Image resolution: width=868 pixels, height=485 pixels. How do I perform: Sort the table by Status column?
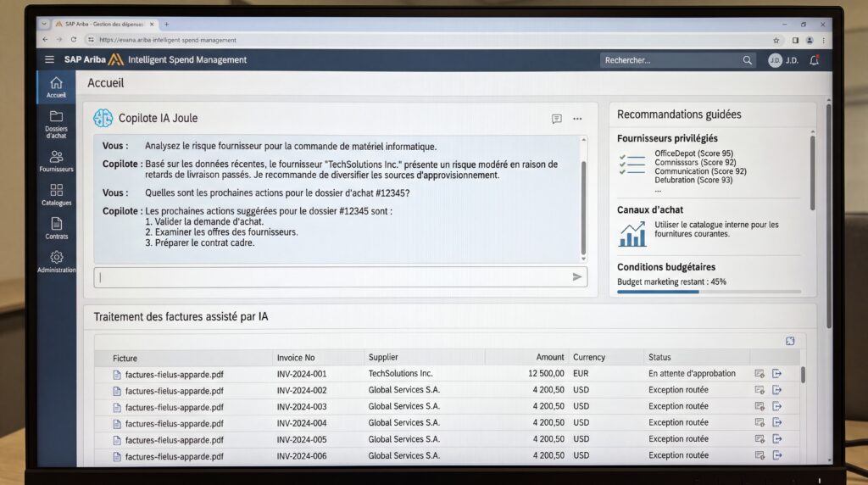(659, 357)
